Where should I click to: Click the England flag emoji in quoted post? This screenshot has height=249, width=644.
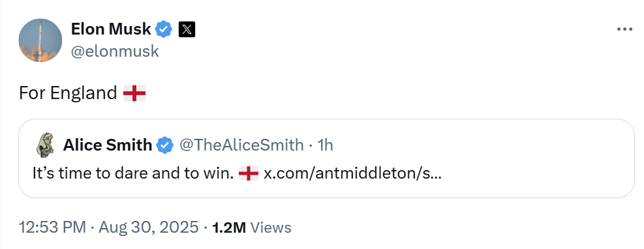(249, 173)
